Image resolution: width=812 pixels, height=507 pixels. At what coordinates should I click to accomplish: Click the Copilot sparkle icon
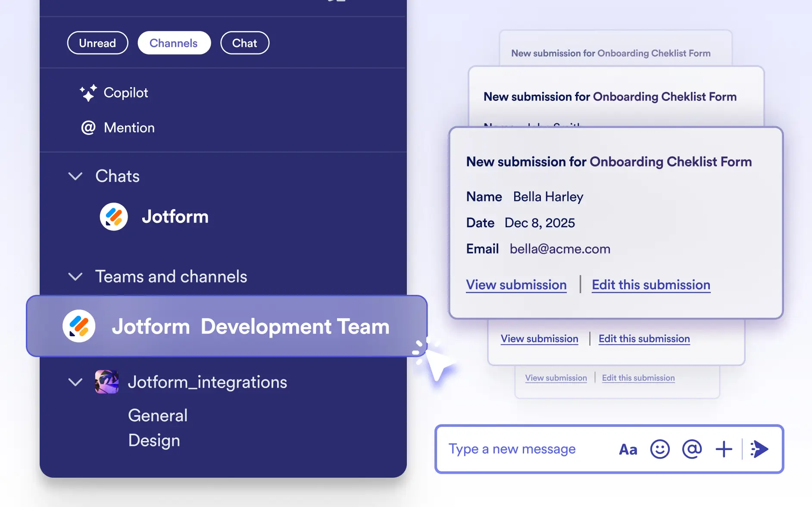[x=88, y=93]
